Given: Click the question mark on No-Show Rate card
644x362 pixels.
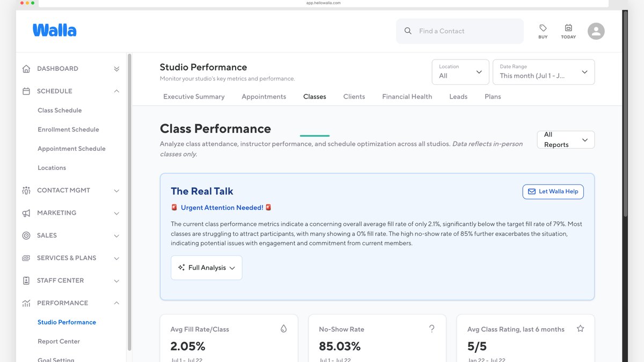Looking at the screenshot, I should [431, 329].
